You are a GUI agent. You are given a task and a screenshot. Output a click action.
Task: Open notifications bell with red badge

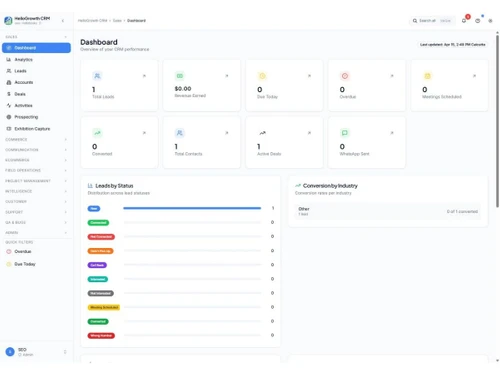[464, 21]
